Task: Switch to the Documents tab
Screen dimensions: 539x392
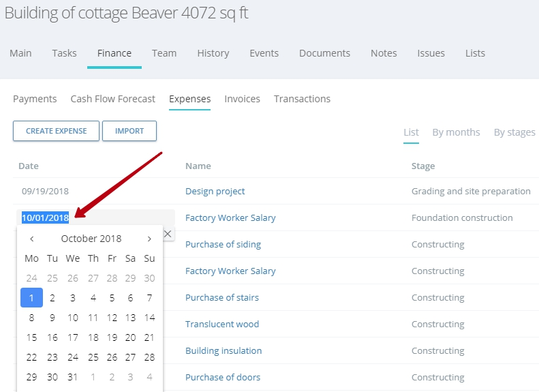Action: (324, 53)
